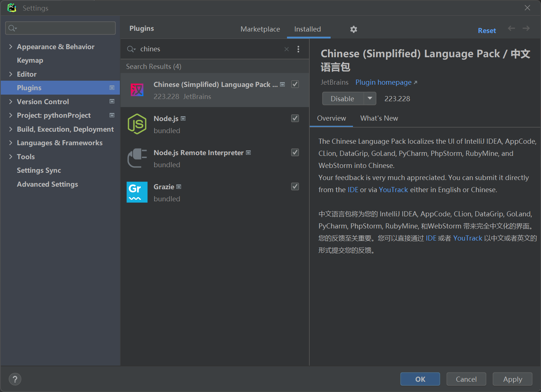Disable the Grazie plugin checkbox
541x392 pixels.
pyautogui.click(x=295, y=187)
